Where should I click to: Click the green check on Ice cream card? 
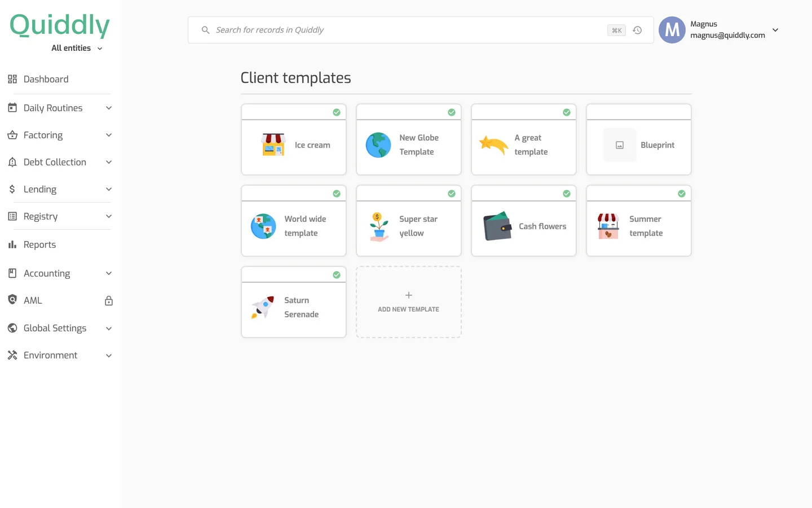click(x=337, y=112)
